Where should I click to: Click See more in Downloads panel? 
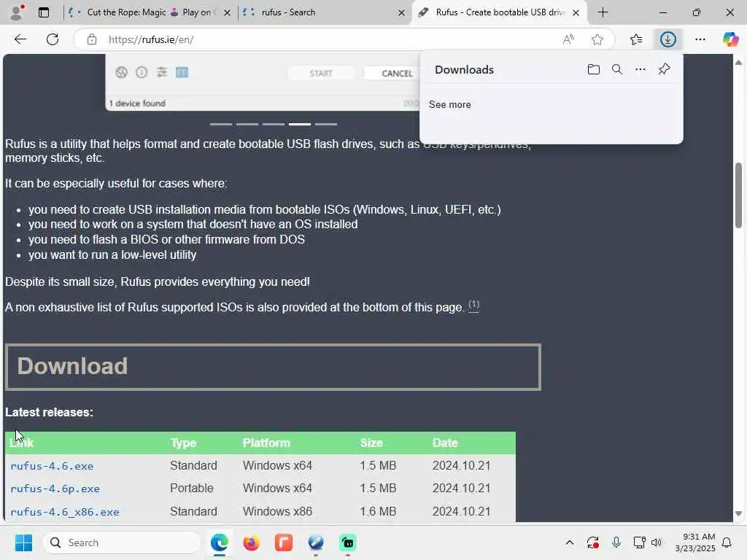tap(449, 105)
